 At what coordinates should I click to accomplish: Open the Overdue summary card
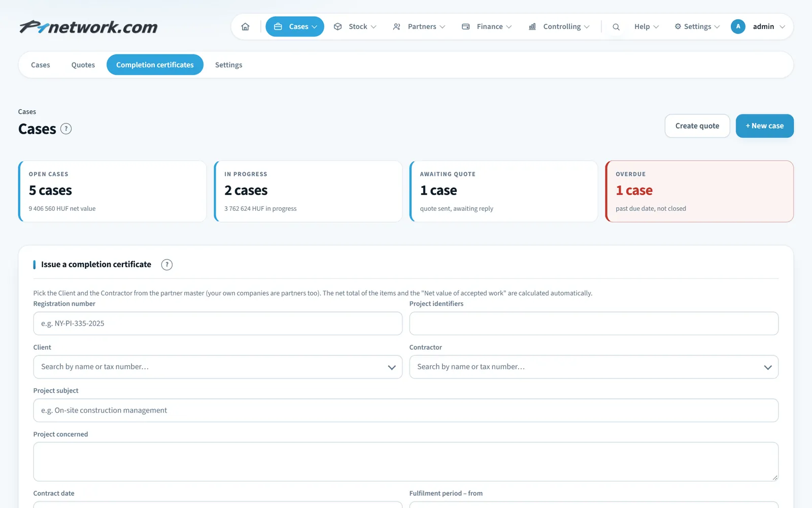tap(699, 192)
